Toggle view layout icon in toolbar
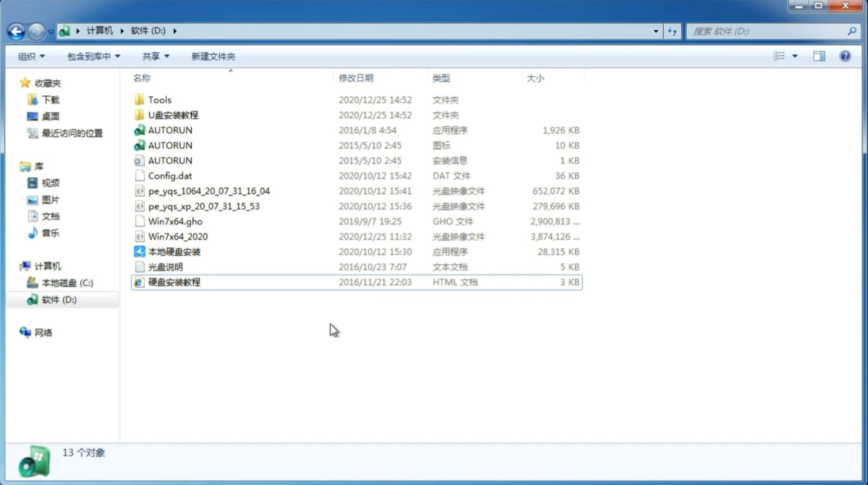The height and width of the screenshot is (485, 868). point(820,56)
